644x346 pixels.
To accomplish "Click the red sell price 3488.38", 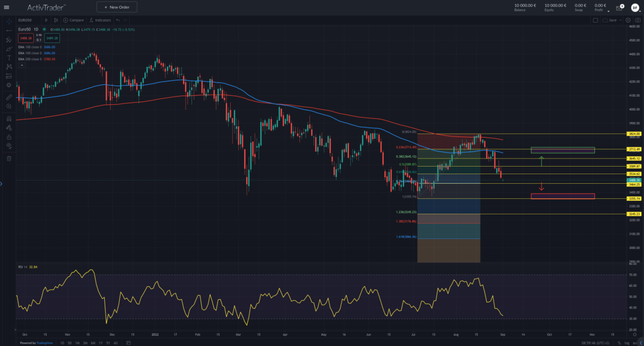I will (25, 39).
